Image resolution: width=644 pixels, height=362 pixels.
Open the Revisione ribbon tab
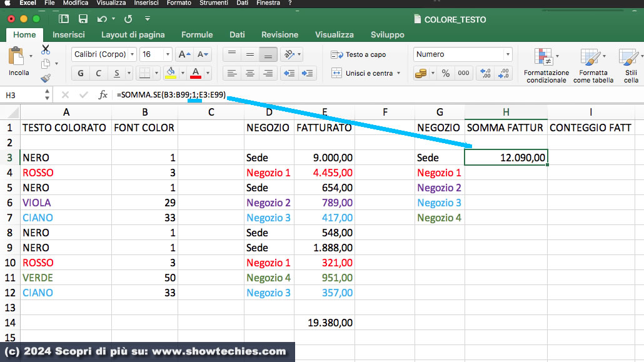[x=279, y=34]
